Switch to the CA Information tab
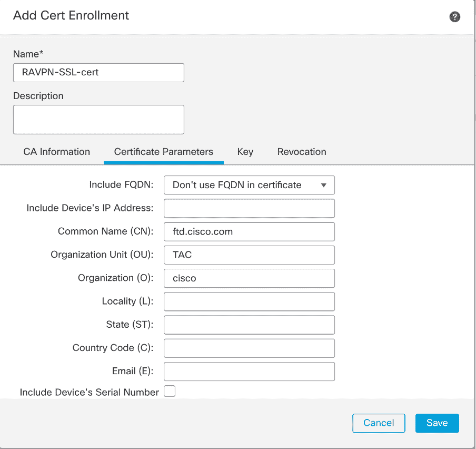Screen dimensions: 476x449 (56, 152)
